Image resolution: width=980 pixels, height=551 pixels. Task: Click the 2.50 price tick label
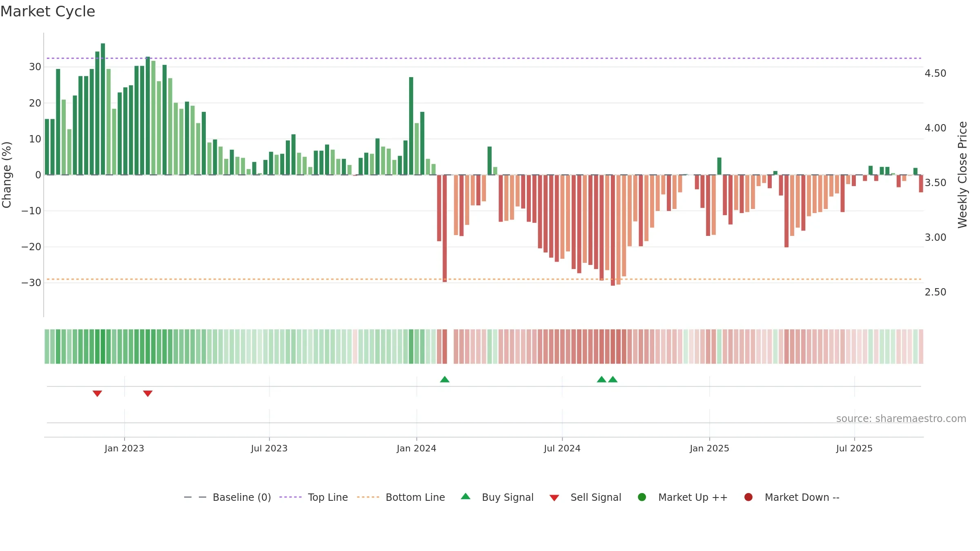(x=935, y=292)
